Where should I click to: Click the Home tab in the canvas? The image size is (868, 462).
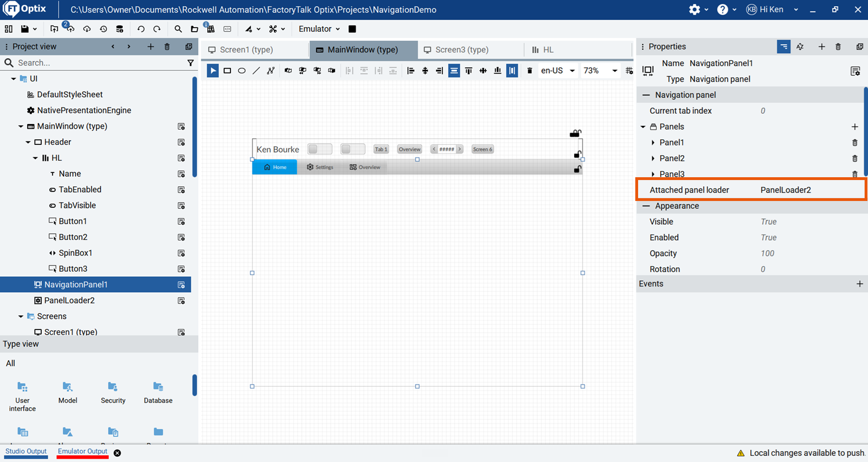[275, 167]
